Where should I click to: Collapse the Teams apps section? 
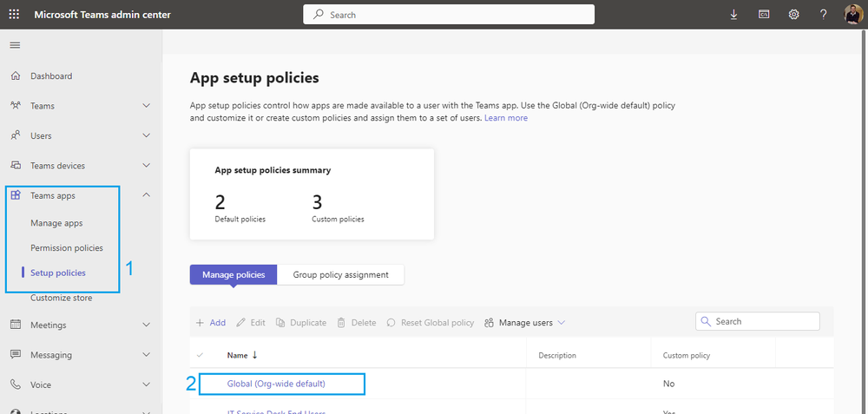click(146, 195)
